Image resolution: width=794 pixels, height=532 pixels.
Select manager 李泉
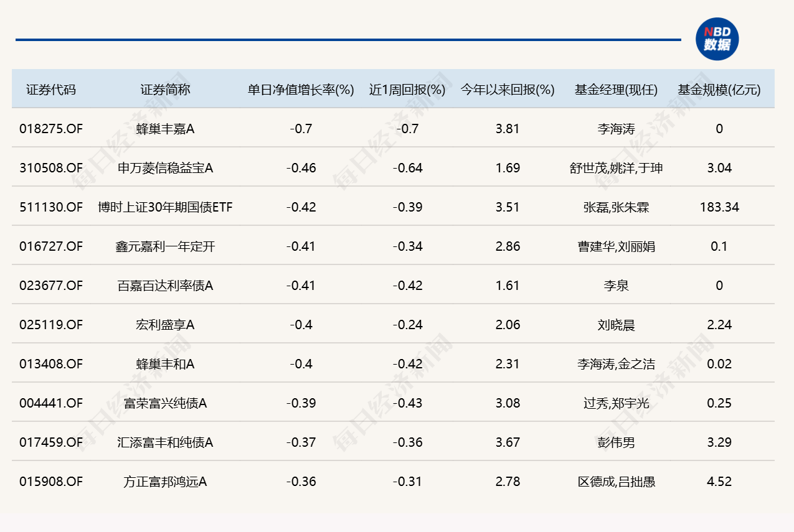coord(616,286)
